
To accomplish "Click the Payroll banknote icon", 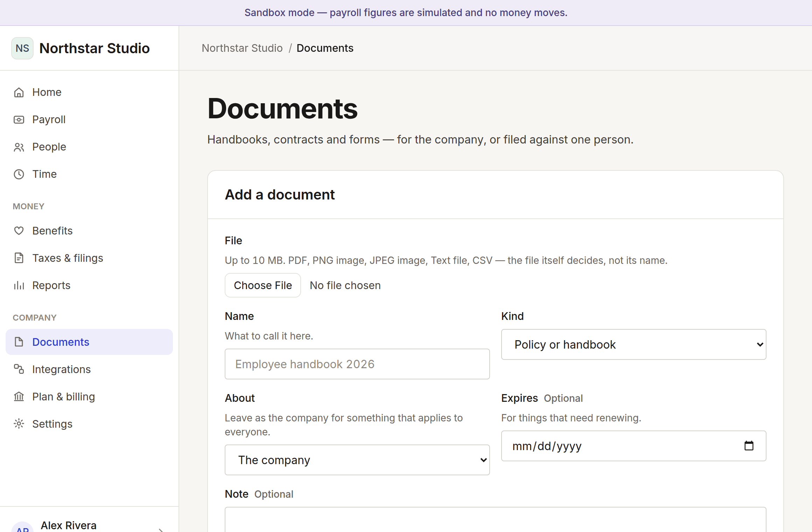I will (19, 120).
